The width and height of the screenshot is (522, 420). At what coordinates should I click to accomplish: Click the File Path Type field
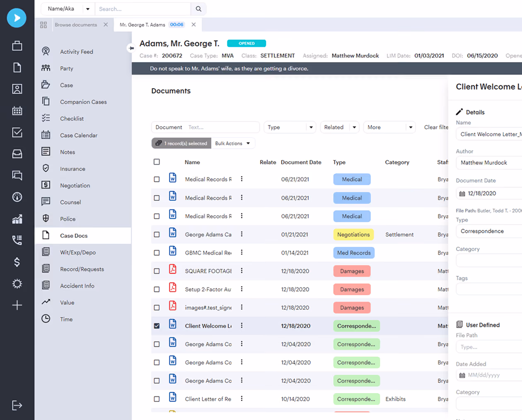point(489,347)
